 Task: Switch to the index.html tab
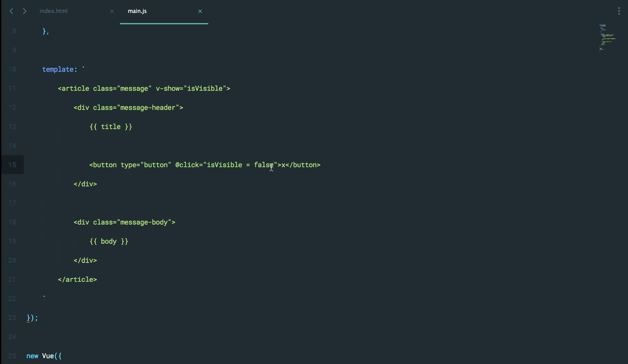click(54, 11)
